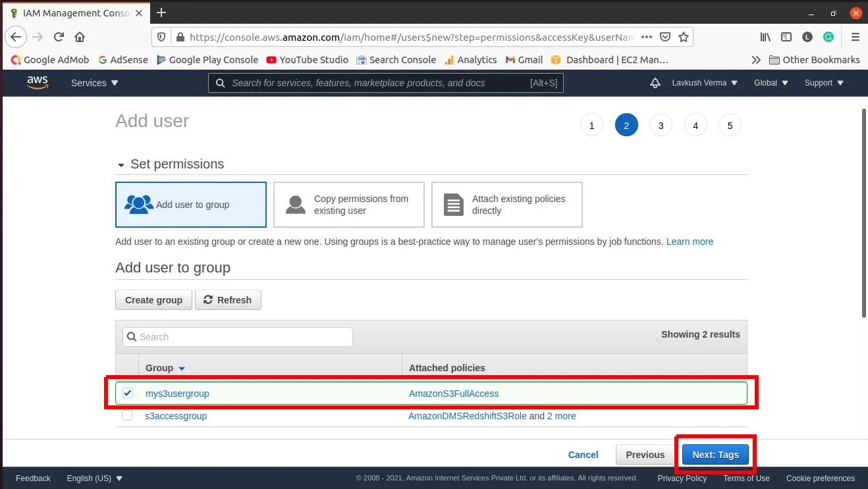Open Search Console bookmark
Image resolution: width=868 pixels, height=489 pixels.
[396, 59]
